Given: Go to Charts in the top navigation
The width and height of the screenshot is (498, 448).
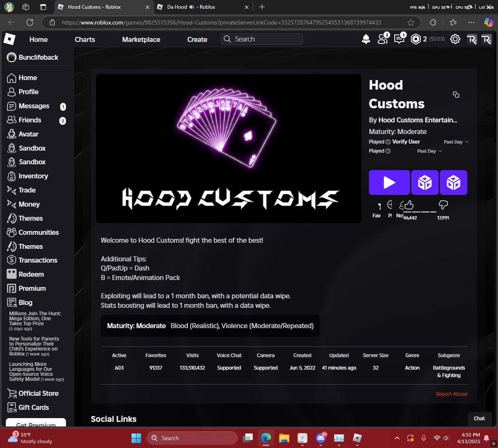Looking at the screenshot, I should [85, 39].
